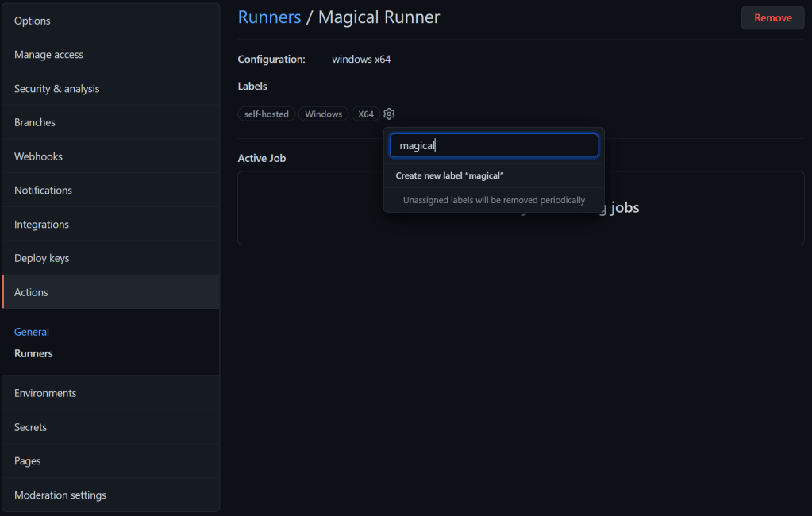Click the Runners breadcrumb link
Screen dimensions: 812x516
[x=270, y=17]
